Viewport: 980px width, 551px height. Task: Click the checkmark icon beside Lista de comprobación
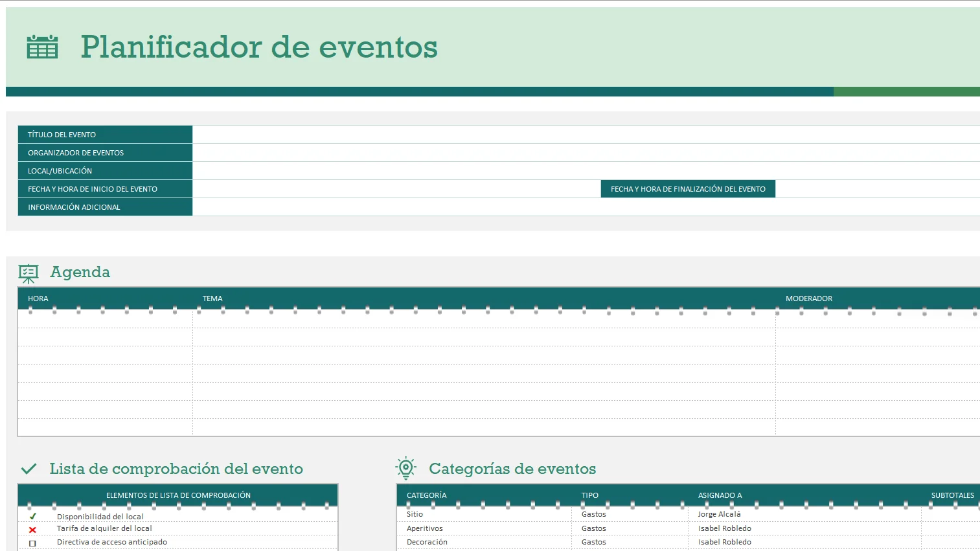pos(29,469)
